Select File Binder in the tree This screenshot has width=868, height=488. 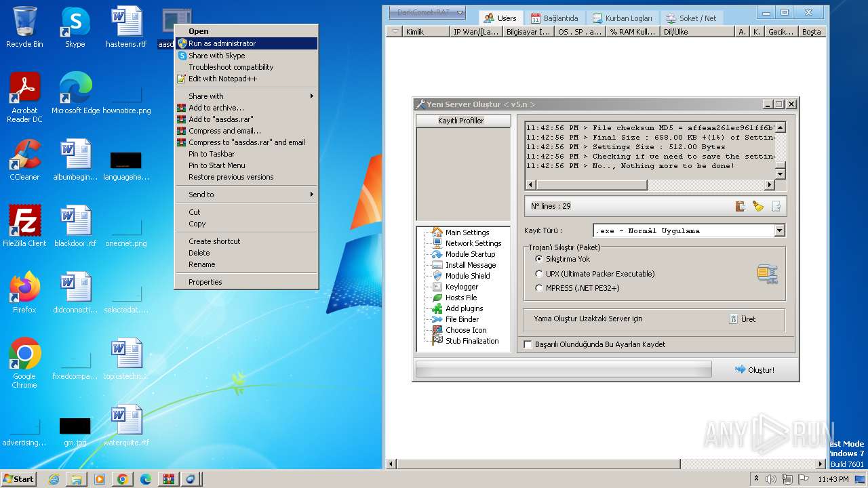tap(462, 319)
